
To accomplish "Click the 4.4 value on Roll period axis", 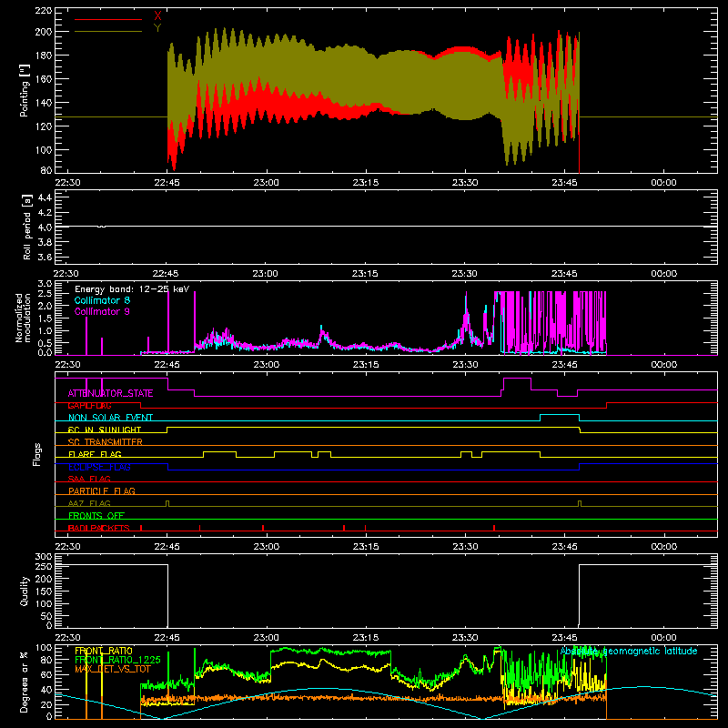I will (45, 197).
